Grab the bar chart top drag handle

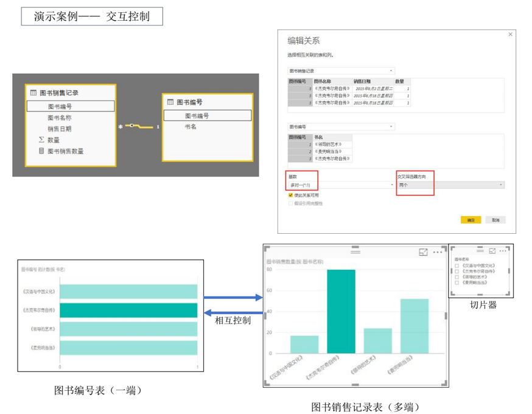355,251
